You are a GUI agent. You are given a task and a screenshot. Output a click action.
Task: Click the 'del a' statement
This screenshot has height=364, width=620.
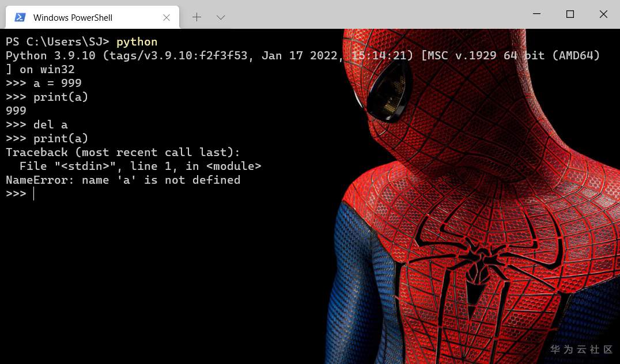coord(50,124)
